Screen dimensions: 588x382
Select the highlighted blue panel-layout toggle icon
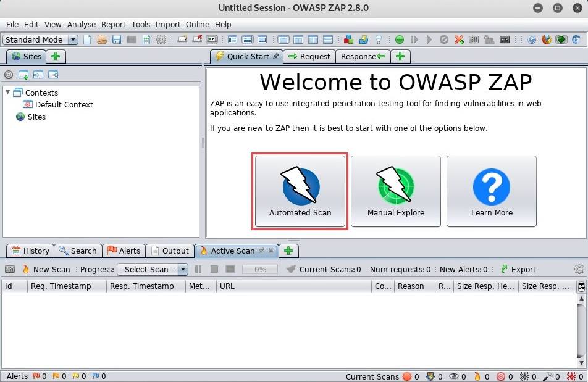[x=283, y=39]
